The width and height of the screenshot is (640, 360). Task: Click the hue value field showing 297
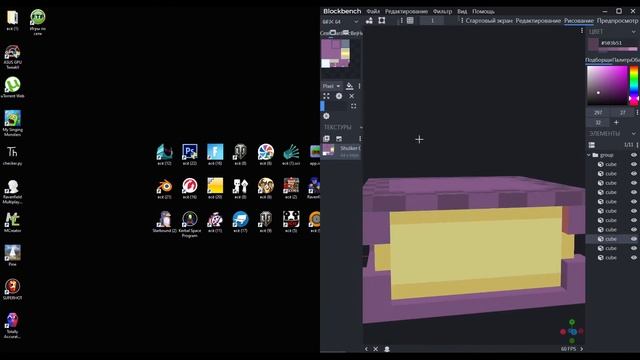tap(598, 112)
